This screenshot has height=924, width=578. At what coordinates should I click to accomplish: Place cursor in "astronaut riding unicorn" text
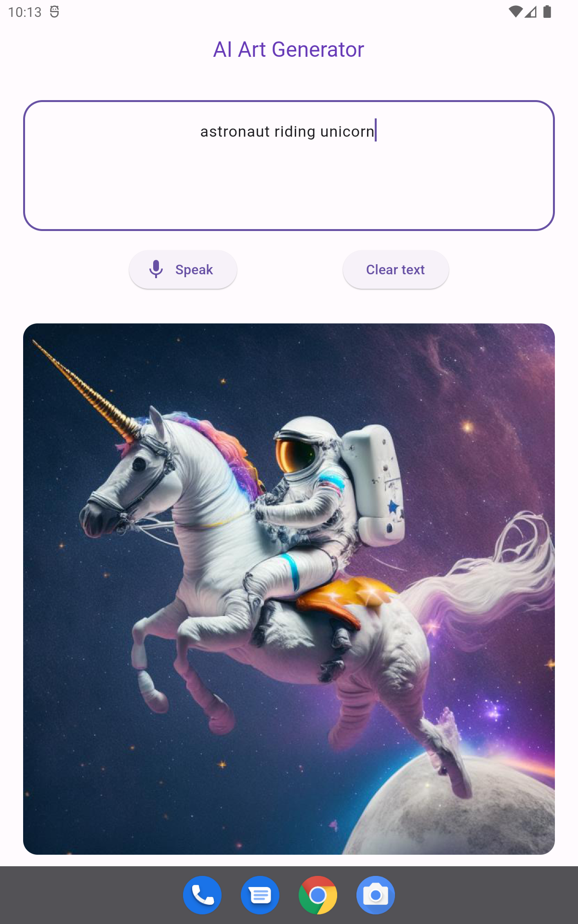tap(287, 131)
